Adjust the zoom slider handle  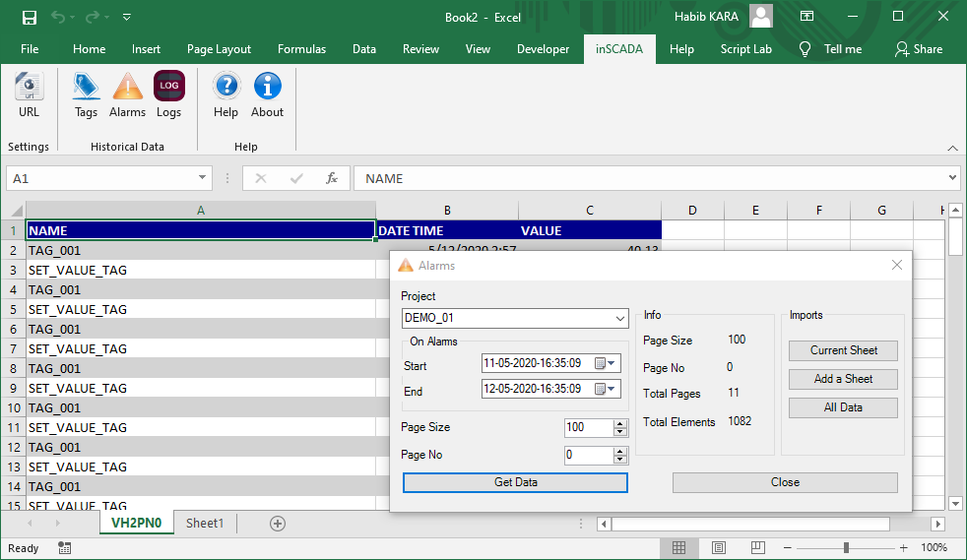pyautogui.click(x=846, y=547)
